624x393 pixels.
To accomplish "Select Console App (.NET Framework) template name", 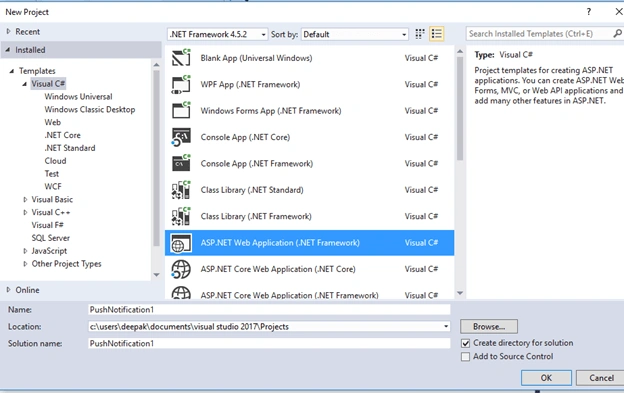I will tap(257, 163).
